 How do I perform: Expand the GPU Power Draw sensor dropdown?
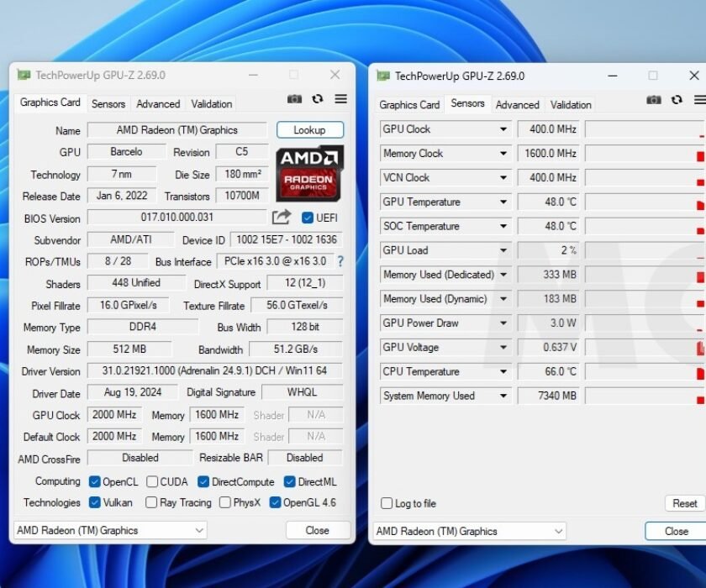(503, 323)
